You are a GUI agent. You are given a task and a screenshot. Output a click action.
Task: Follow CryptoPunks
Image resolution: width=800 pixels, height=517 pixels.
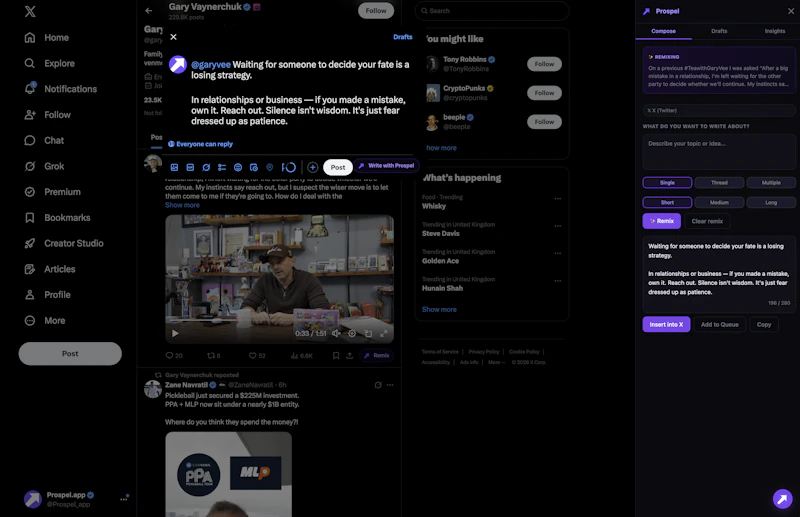[544, 93]
